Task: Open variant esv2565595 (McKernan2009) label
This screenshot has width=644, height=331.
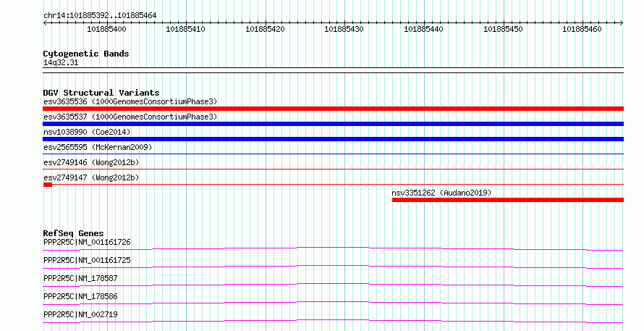Action: (x=98, y=147)
